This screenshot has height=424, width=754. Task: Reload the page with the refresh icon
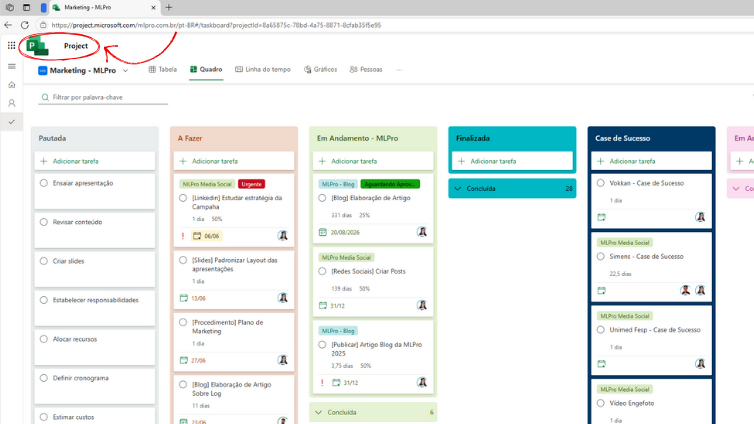tap(25, 25)
